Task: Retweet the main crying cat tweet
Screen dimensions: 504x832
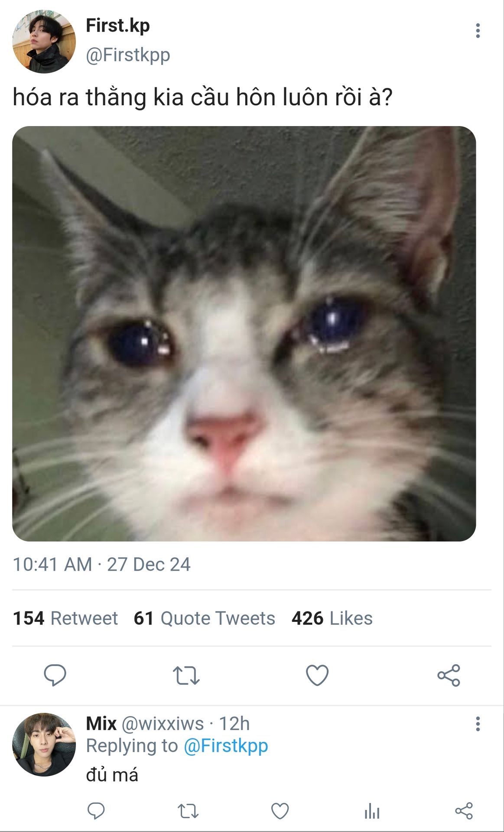Action: pos(186,675)
